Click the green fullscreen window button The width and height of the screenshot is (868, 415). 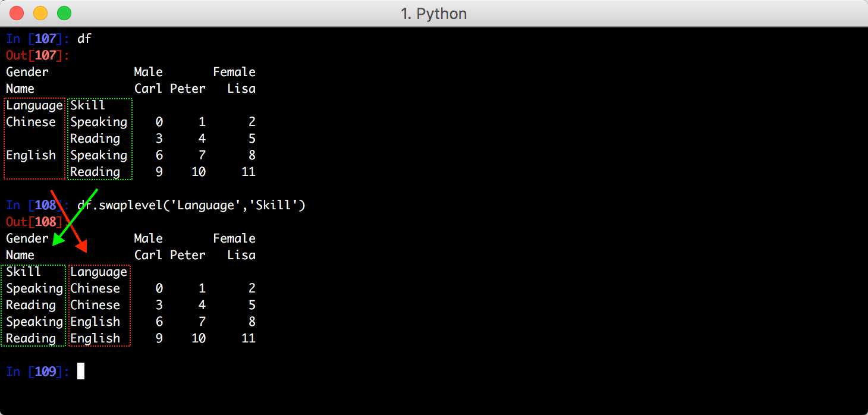point(64,12)
